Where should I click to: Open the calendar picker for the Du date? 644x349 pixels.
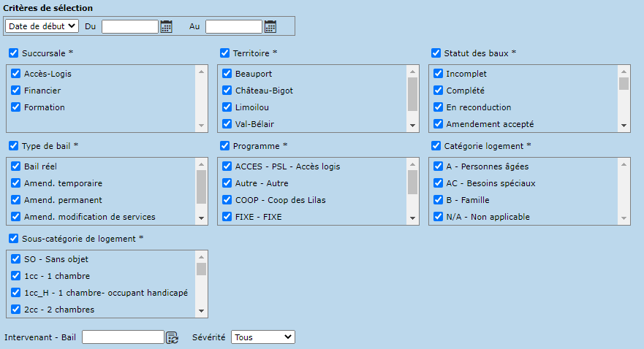click(167, 27)
